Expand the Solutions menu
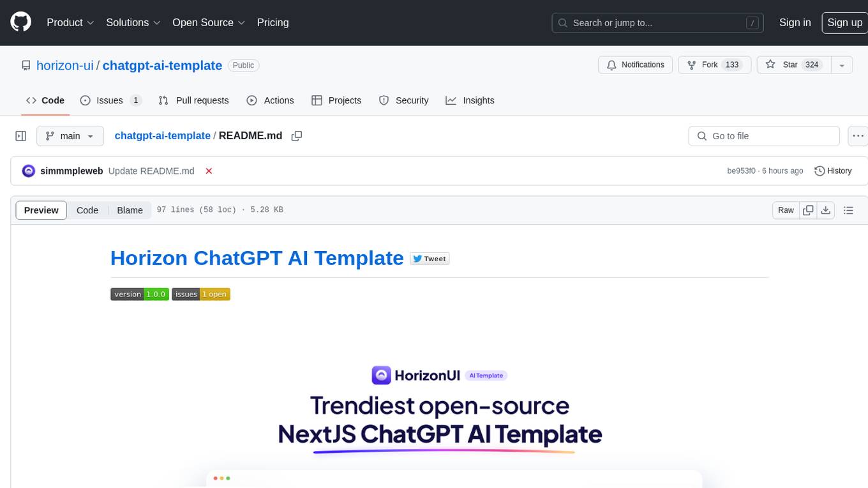Viewport: 868px width, 488px height. pyautogui.click(x=133, y=22)
